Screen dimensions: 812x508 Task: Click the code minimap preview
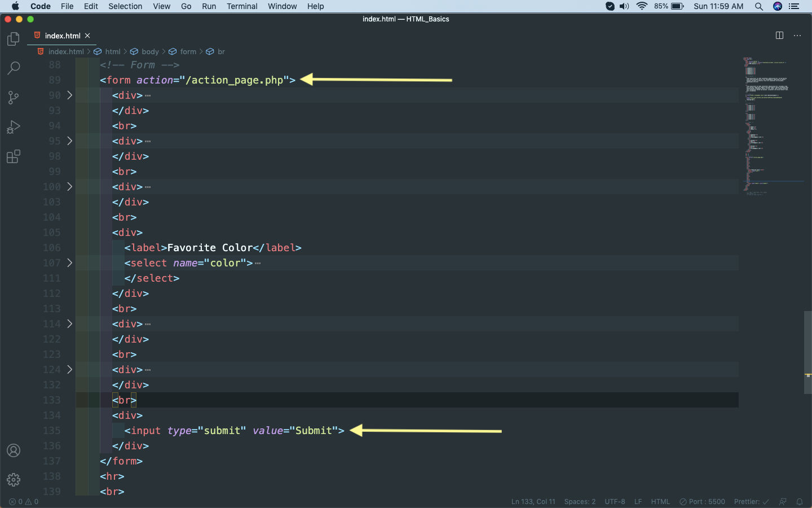(x=772, y=125)
